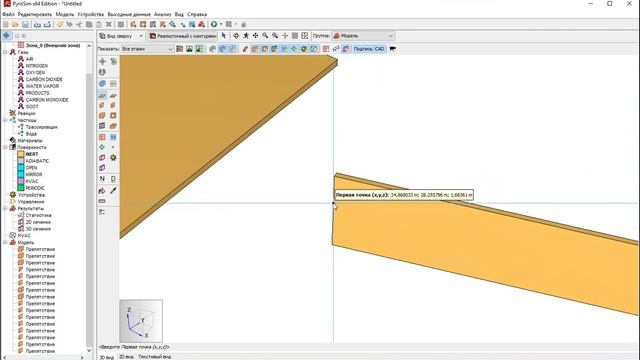The height and width of the screenshot is (360, 640).
Task: Toggle the blue diamond button above the tree
Action: coord(6,36)
